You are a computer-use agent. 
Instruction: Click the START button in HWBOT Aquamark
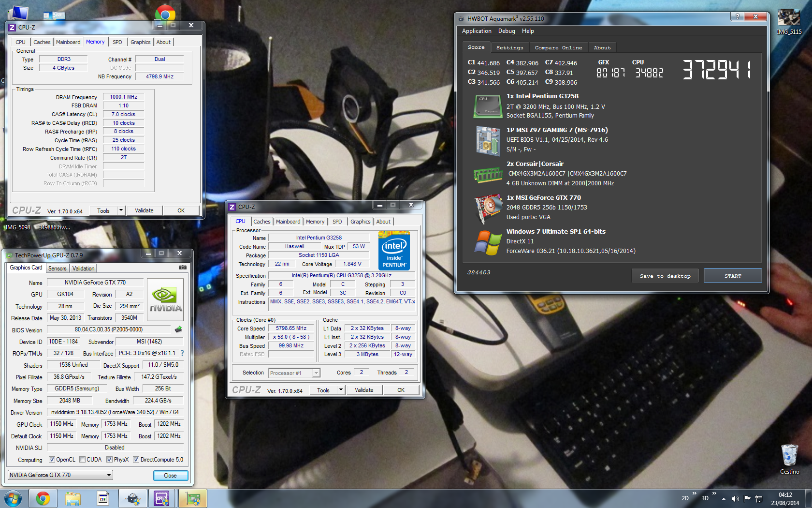click(733, 276)
